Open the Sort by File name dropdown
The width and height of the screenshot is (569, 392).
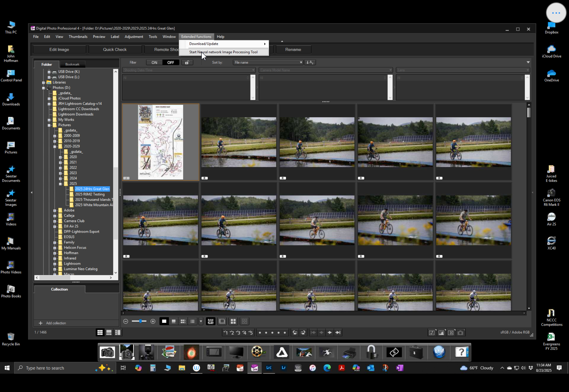coord(268,62)
